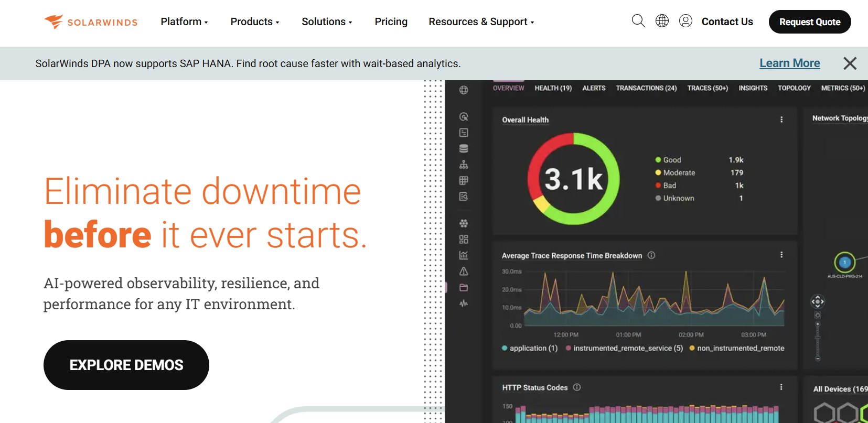The width and height of the screenshot is (868, 423).
Task: Open the hierarchy tree icon in dashboard sidebar
Action: [x=464, y=165]
